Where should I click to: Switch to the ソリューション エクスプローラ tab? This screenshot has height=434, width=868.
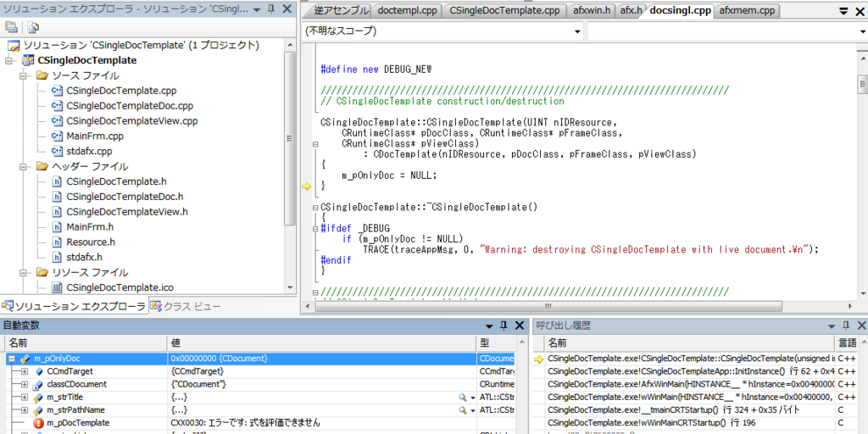(x=74, y=306)
